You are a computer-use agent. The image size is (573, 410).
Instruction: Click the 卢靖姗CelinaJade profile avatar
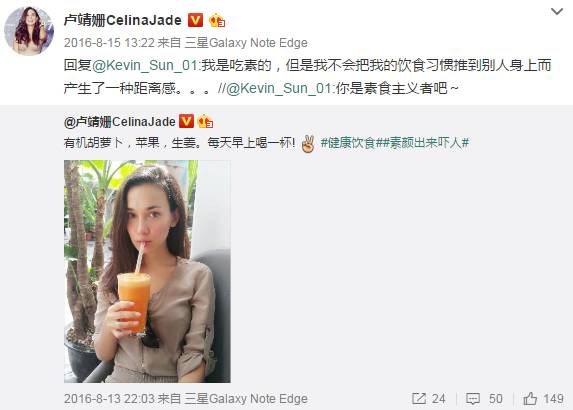[29, 31]
